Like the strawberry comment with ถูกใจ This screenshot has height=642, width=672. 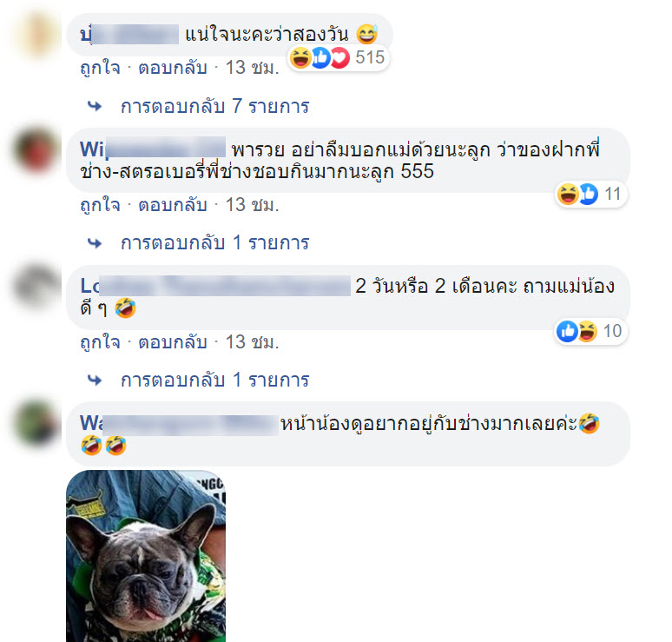101,205
